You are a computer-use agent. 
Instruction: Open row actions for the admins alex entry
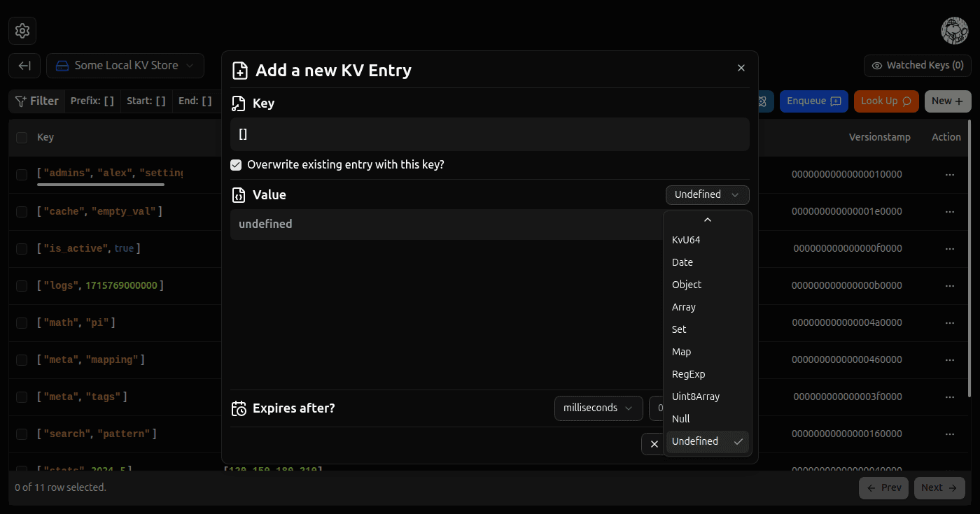(950, 174)
